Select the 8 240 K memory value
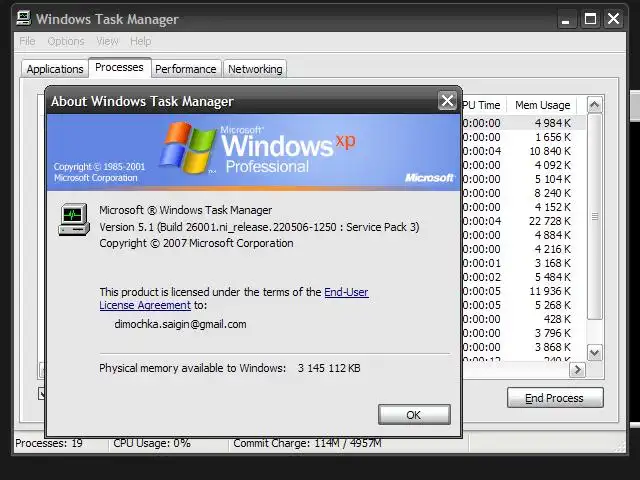Viewport: 640px width, 480px height. tap(553, 193)
